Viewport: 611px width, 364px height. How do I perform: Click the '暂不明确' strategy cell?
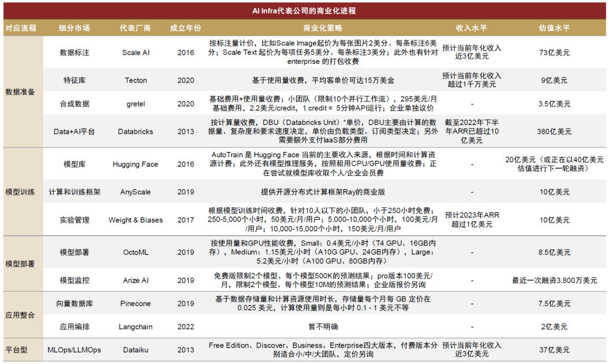click(x=323, y=327)
